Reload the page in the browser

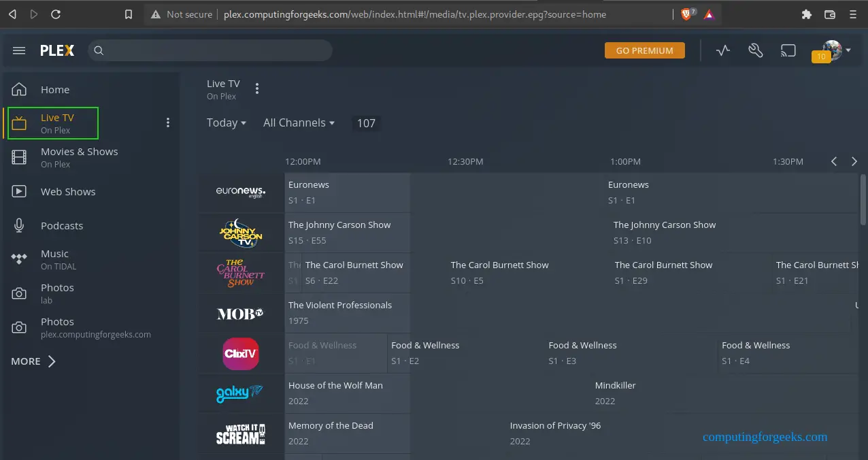[x=56, y=14]
